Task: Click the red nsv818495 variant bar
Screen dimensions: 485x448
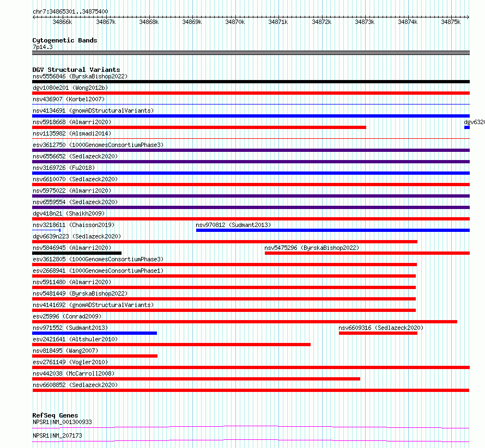Action: coord(95,356)
